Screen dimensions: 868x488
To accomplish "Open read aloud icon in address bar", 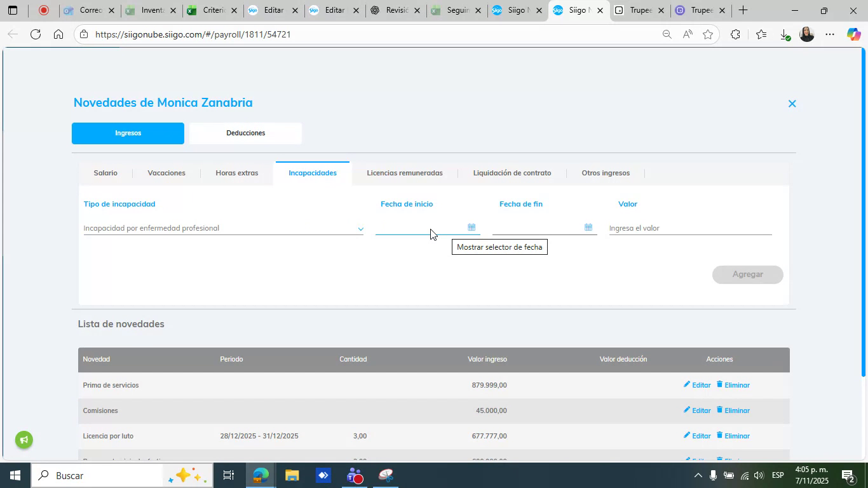I will pyautogui.click(x=688, y=34).
